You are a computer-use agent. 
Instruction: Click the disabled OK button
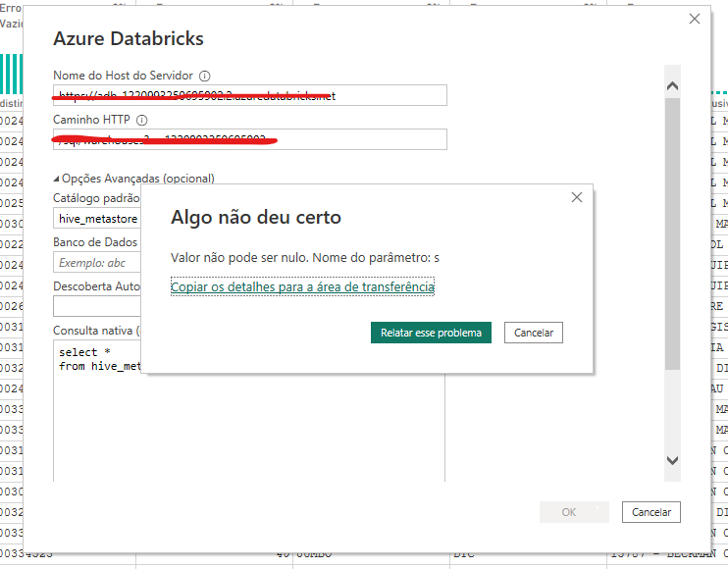point(574,512)
